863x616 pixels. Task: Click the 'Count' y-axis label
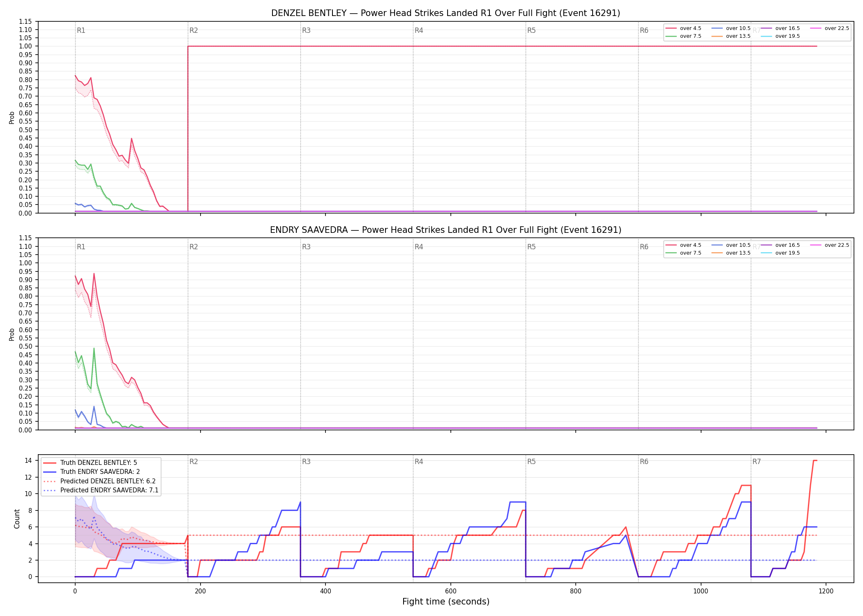17,519
